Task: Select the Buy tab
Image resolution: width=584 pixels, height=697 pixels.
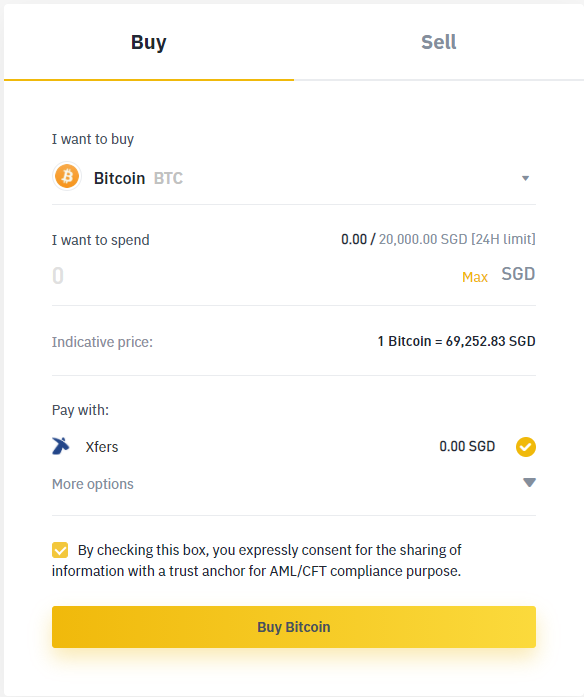Action: (149, 42)
